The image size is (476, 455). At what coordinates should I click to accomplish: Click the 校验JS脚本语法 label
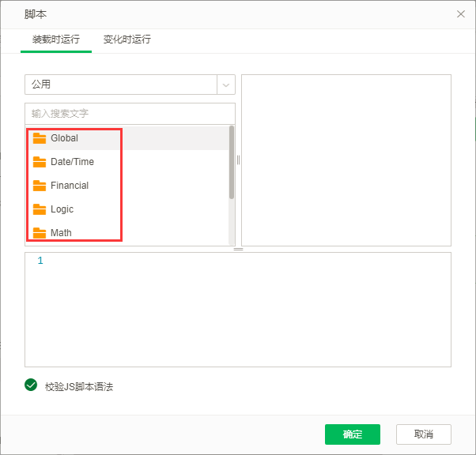tap(79, 387)
